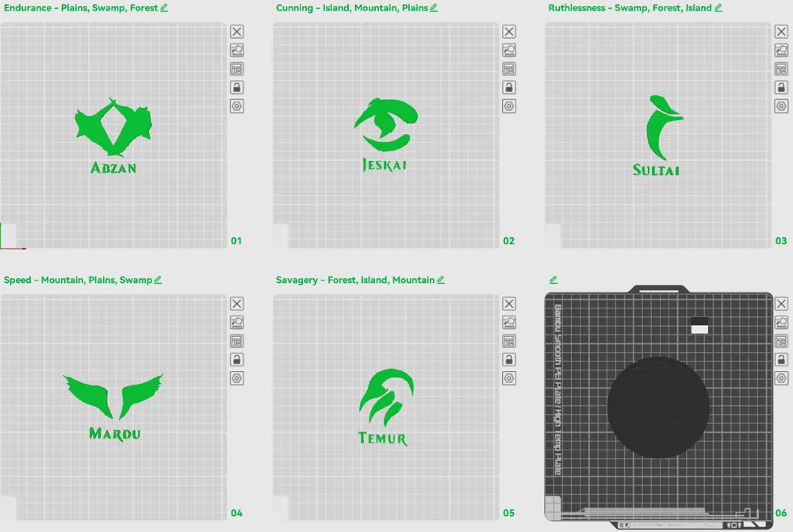This screenshot has width=793, height=532.
Task: Click plate number '06'
Action: (781, 513)
